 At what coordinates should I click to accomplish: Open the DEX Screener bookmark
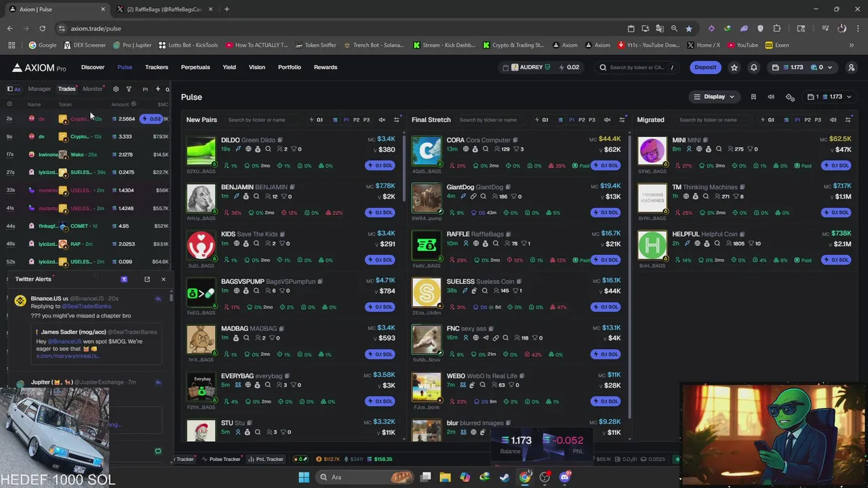click(85, 45)
